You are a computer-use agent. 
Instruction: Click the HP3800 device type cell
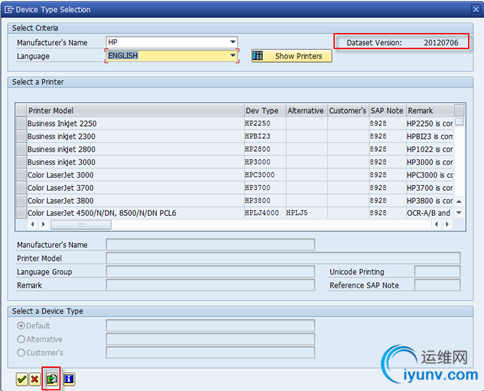pos(265,201)
